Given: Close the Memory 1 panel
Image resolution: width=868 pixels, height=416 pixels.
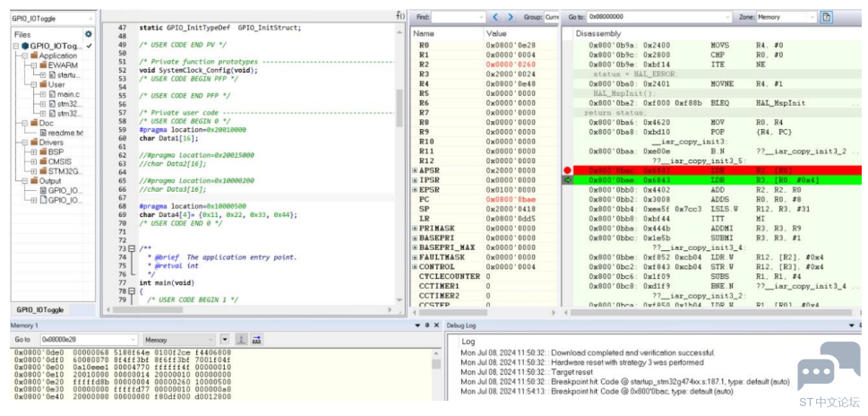Looking at the screenshot, I should 436,325.
